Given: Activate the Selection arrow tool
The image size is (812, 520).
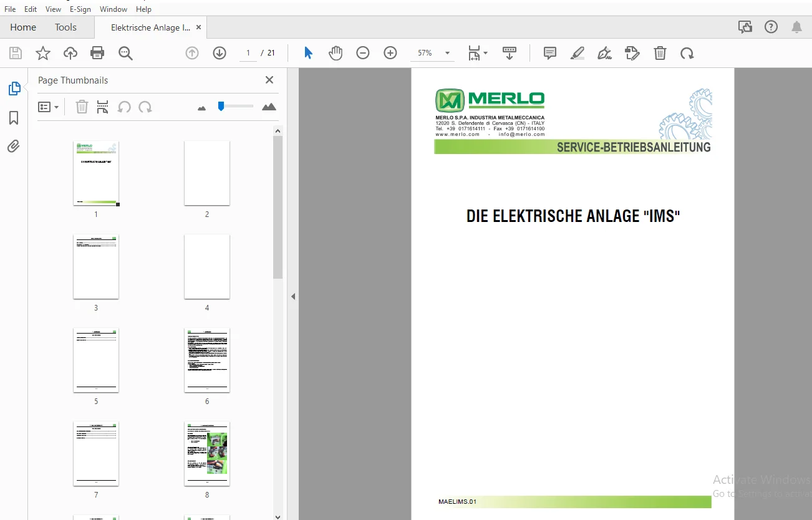Looking at the screenshot, I should (x=308, y=53).
